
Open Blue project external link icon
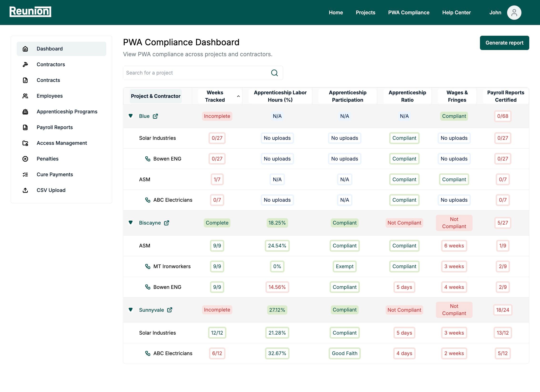[155, 116]
